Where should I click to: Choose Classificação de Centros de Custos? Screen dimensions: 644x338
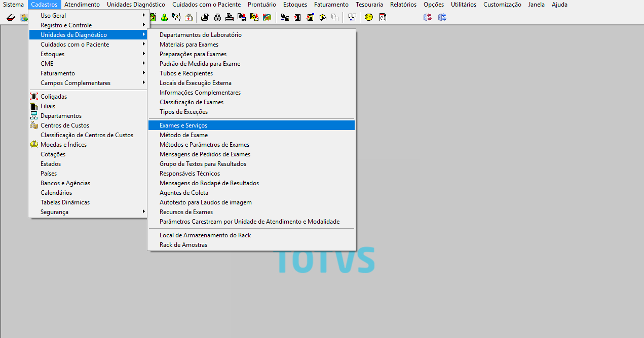click(x=88, y=135)
